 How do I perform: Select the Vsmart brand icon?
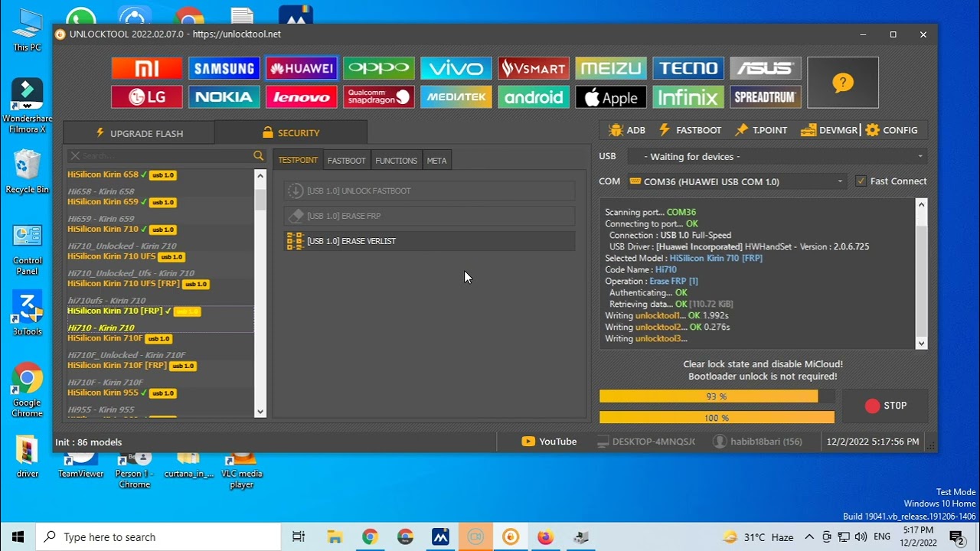click(x=534, y=69)
